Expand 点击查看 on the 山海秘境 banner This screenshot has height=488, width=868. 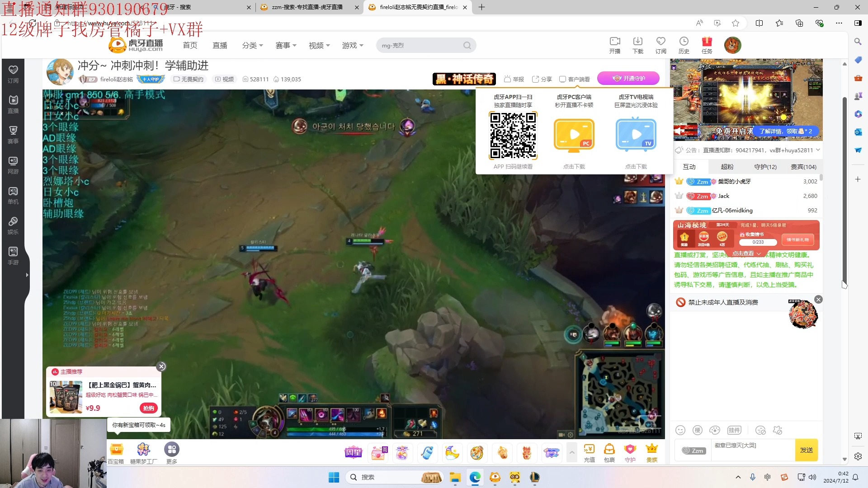[747, 253]
